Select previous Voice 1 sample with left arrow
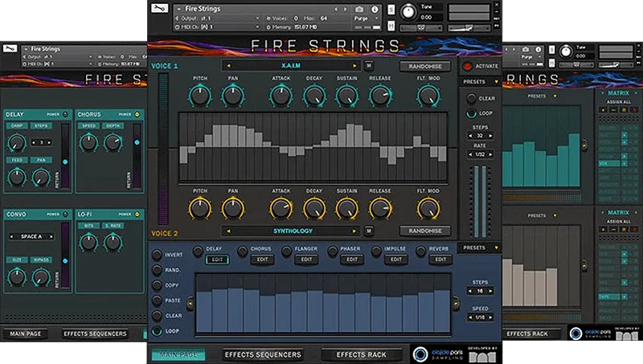Viewport: 643px width, 364px height. pos(228,66)
